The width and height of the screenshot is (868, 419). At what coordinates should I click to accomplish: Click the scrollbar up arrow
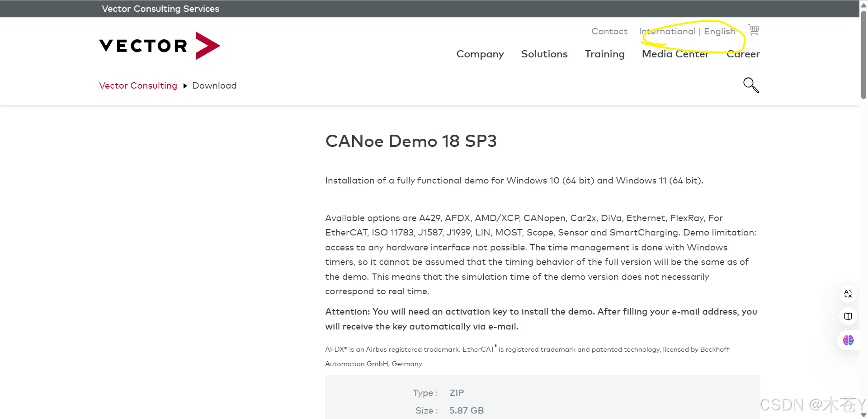[863, 5]
